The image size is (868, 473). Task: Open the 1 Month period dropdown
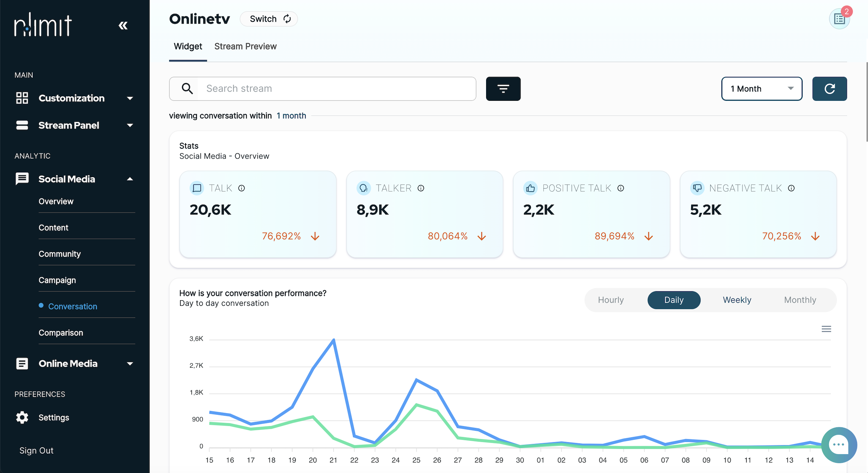coord(762,89)
